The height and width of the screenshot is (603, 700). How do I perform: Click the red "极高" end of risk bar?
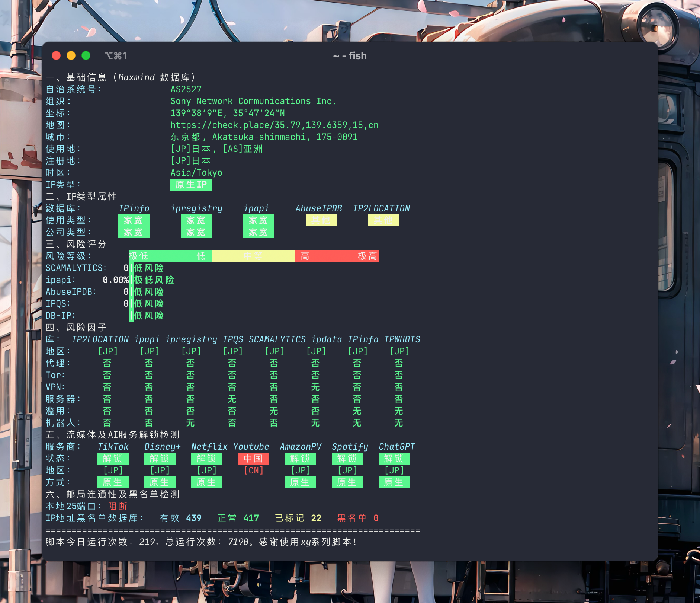point(367,256)
